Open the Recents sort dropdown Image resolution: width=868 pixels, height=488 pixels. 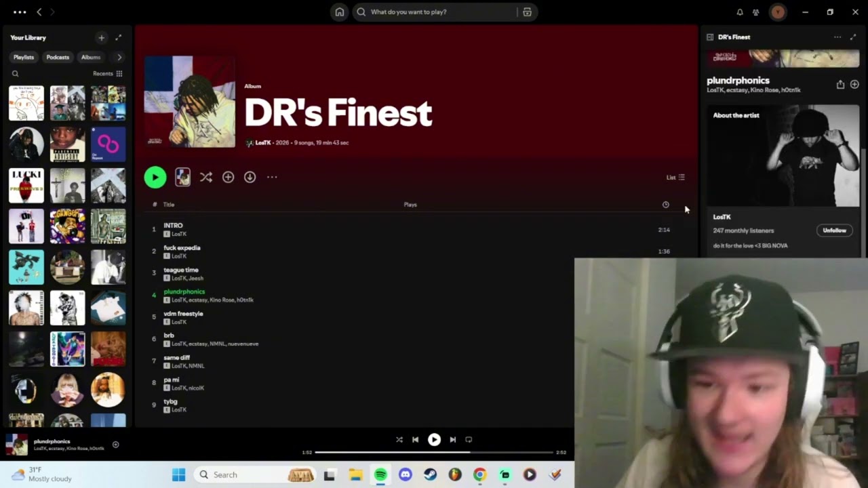tap(108, 73)
